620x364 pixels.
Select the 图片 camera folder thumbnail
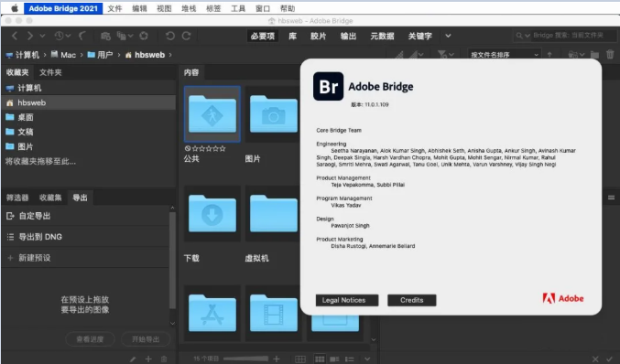(x=273, y=114)
